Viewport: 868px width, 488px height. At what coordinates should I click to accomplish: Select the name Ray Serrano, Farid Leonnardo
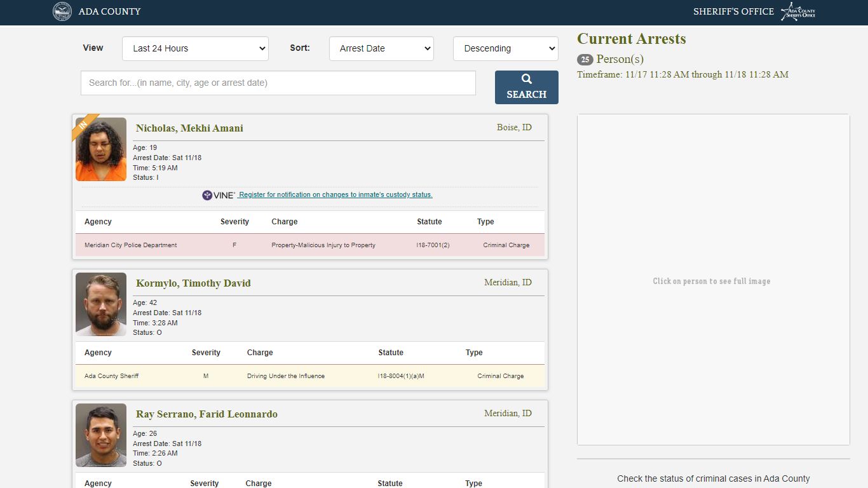207,414
